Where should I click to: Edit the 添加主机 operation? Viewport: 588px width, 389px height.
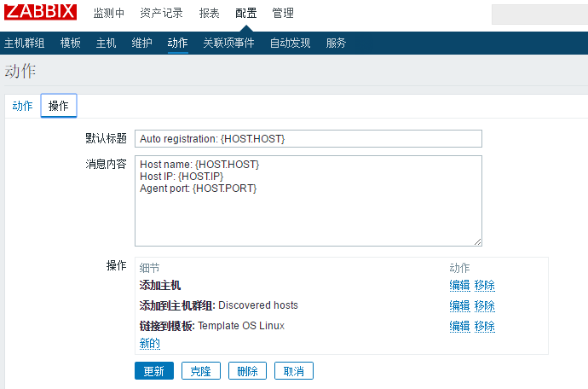[459, 285]
